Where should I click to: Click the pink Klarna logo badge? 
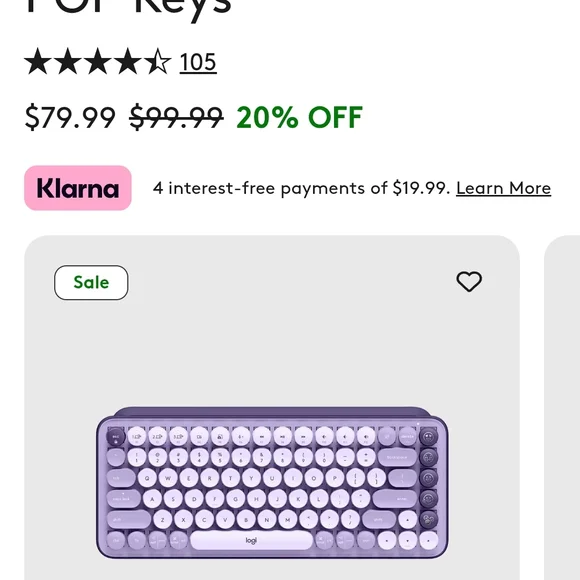click(78, 188)
